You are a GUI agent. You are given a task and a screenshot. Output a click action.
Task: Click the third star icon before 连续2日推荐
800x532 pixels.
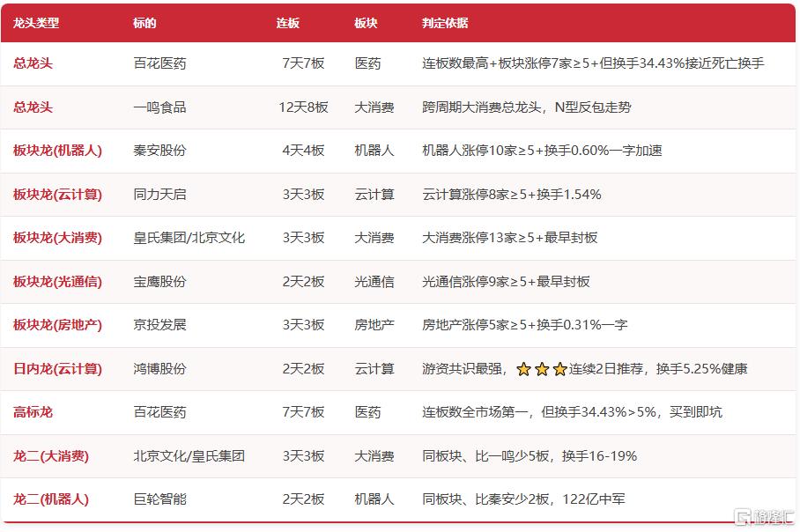560,369
